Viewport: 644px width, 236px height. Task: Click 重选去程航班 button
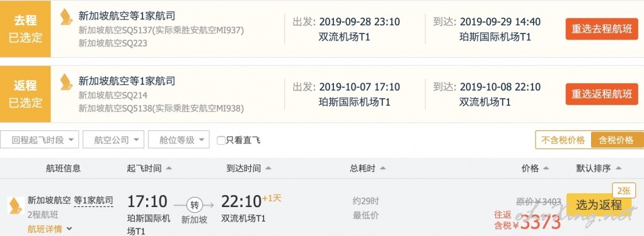tap(602, 29)
